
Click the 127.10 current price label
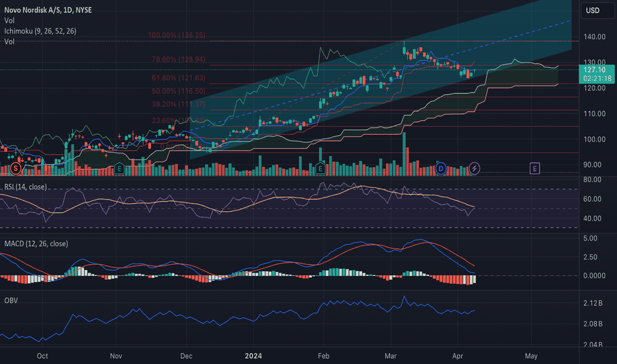tap(594, 69)
